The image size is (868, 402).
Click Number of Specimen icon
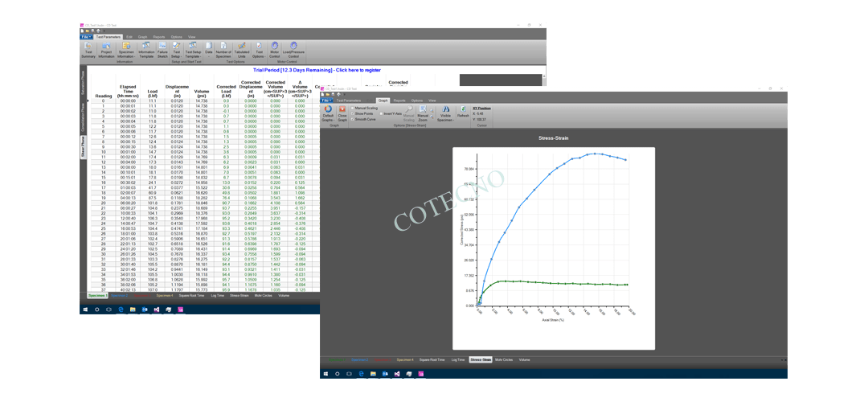(x=223, y=50)
